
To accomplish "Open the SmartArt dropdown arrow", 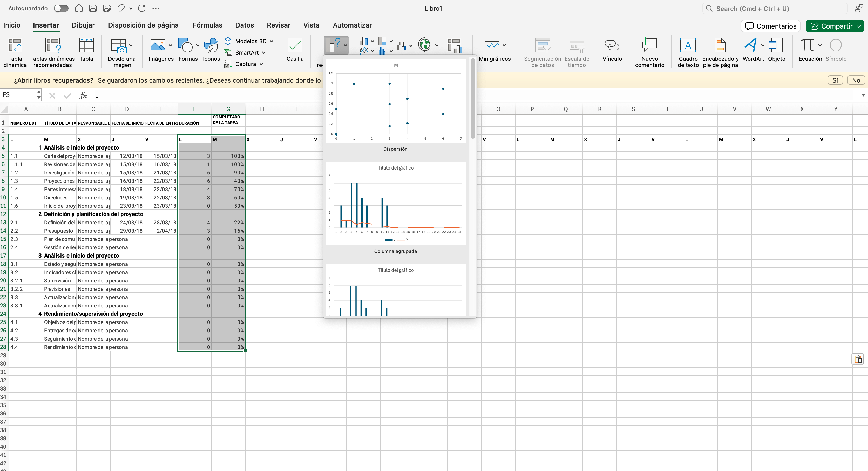I will [x=264, y=53].
